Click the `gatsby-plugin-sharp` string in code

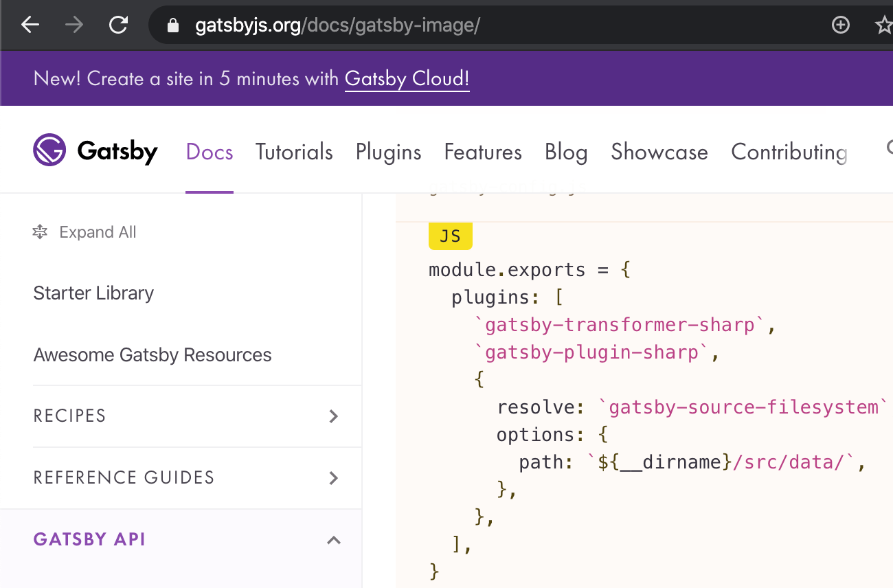(x=591, y=352)
